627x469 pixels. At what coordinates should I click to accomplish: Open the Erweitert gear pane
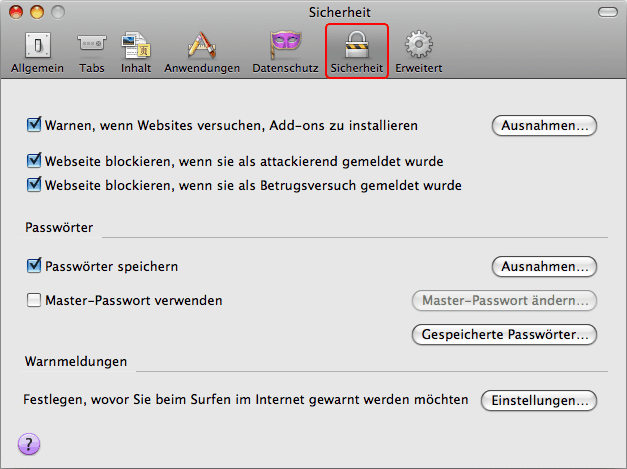coord(418,50)
